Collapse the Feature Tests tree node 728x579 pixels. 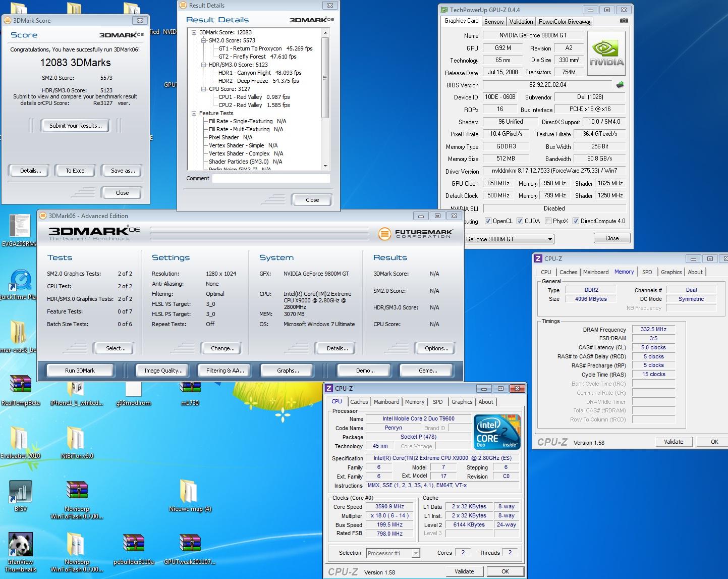coord(194,113)
